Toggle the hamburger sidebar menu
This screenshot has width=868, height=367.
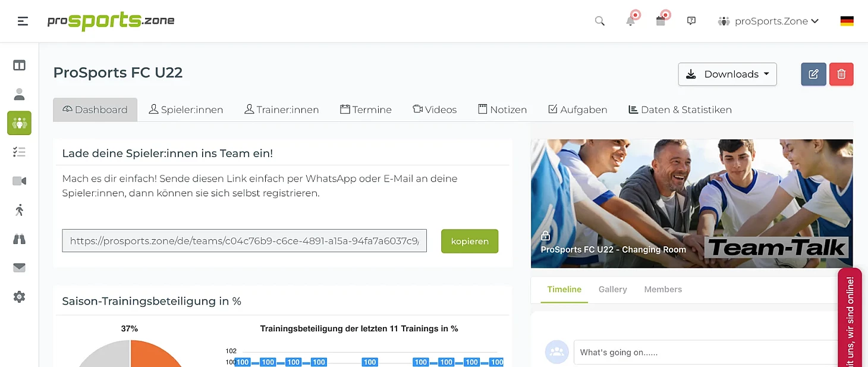pyautogui.click(x=23, y=21)
